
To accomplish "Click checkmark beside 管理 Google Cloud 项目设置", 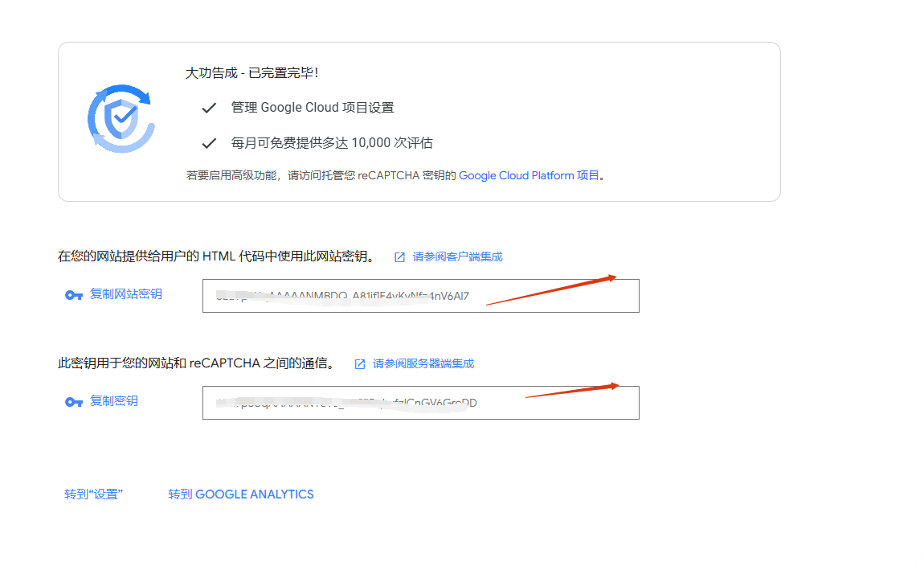I will [209, 108].
